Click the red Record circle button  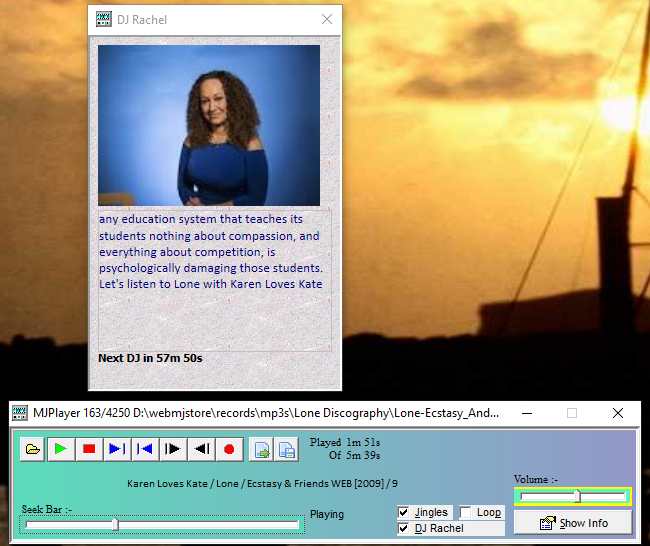click(229, 449)
